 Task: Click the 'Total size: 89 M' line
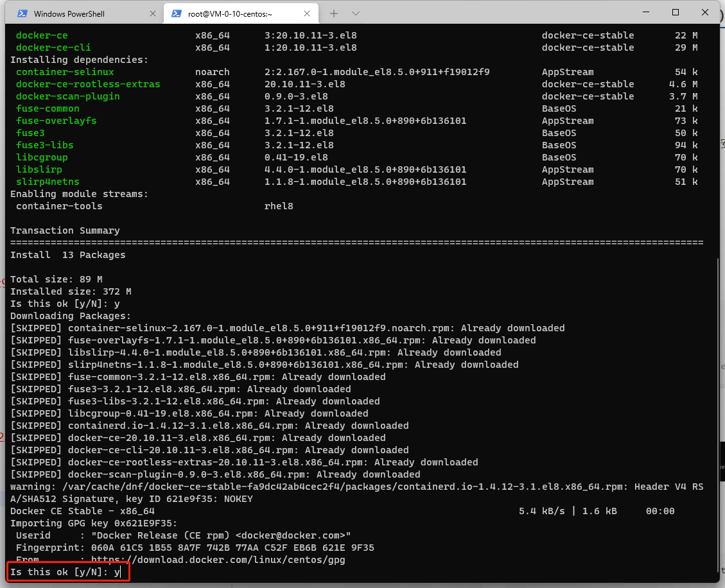[x=57, y=279]
